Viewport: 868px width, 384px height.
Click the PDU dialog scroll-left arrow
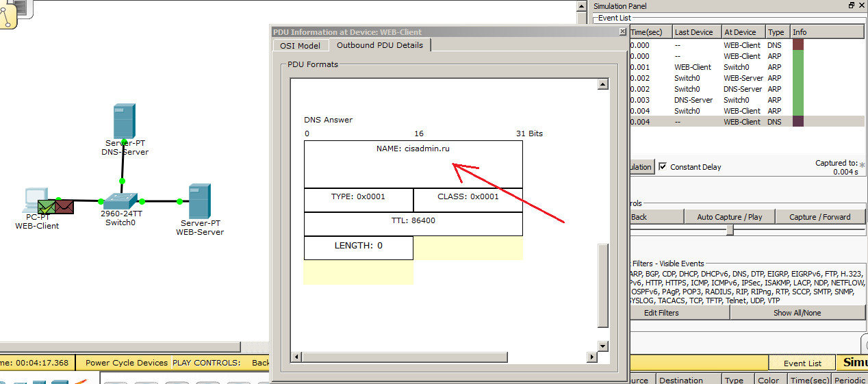tap(296, 357)
